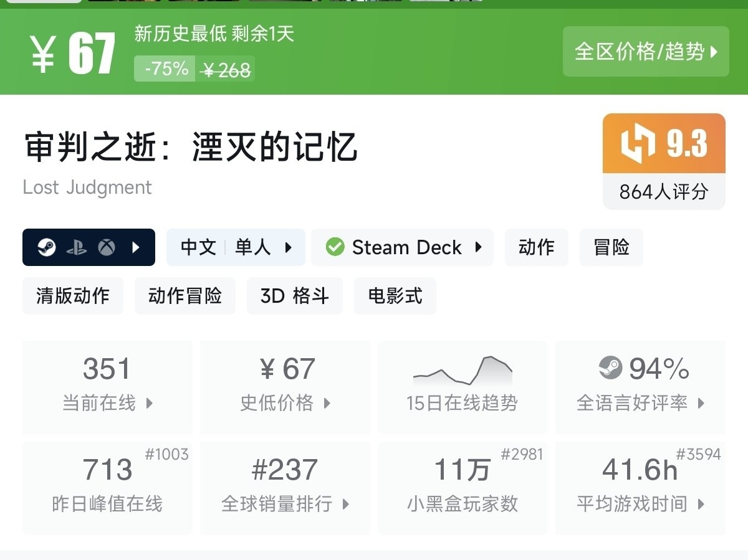The image size is (748, 560).
Task: Click the green Steam Deck verified checkmark
Action: 335,247
